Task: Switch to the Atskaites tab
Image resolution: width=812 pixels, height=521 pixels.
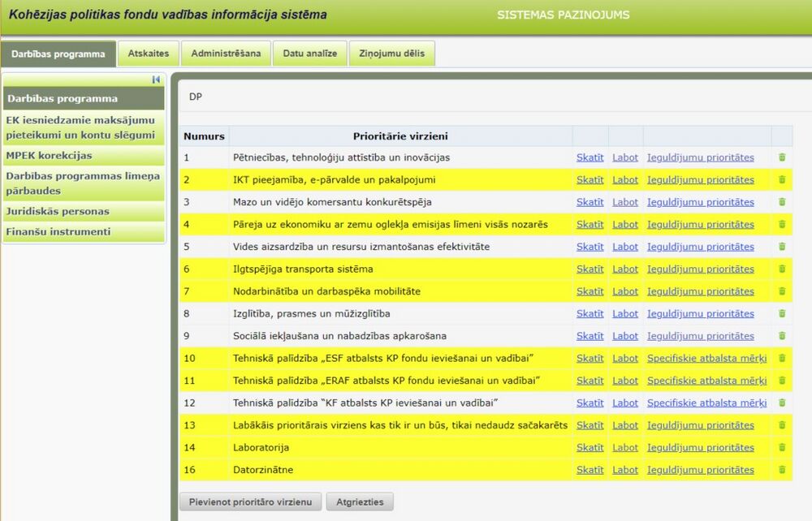Action: (x=148, y=54)
